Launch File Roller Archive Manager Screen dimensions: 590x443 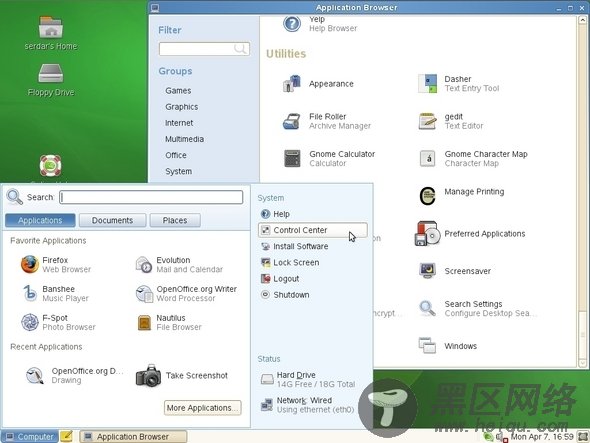click(327, 121)
